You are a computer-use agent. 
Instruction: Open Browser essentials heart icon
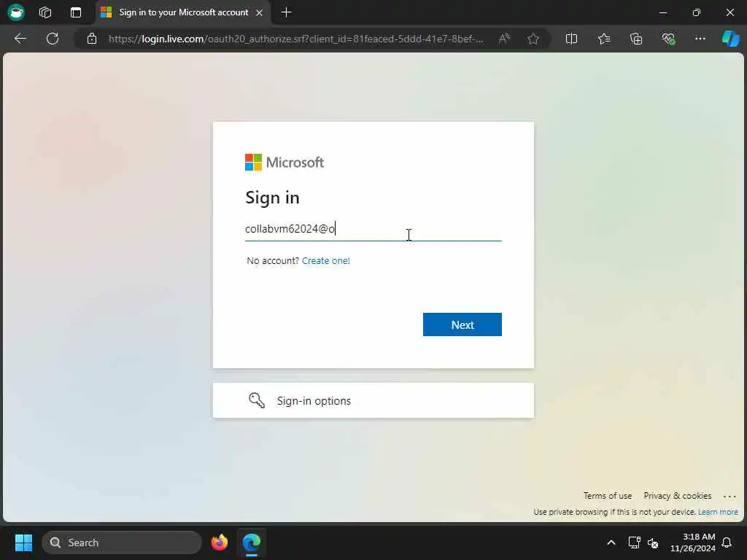(668, 39)
